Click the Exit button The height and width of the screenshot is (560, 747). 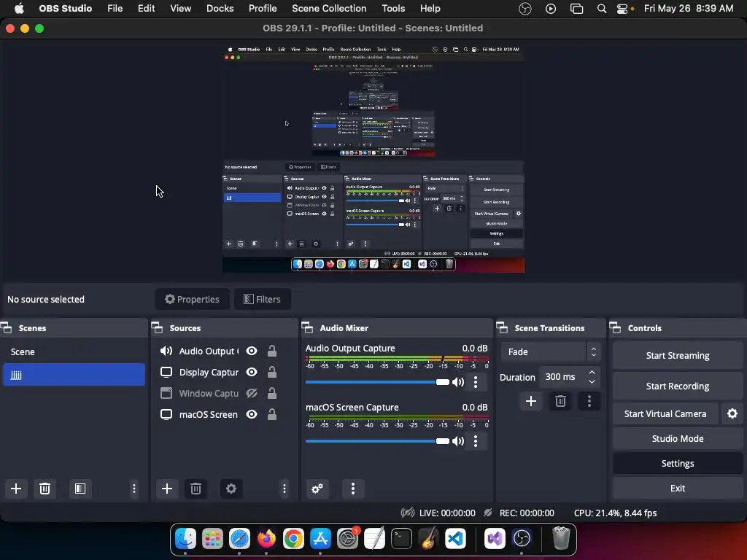tap(678, 488)
